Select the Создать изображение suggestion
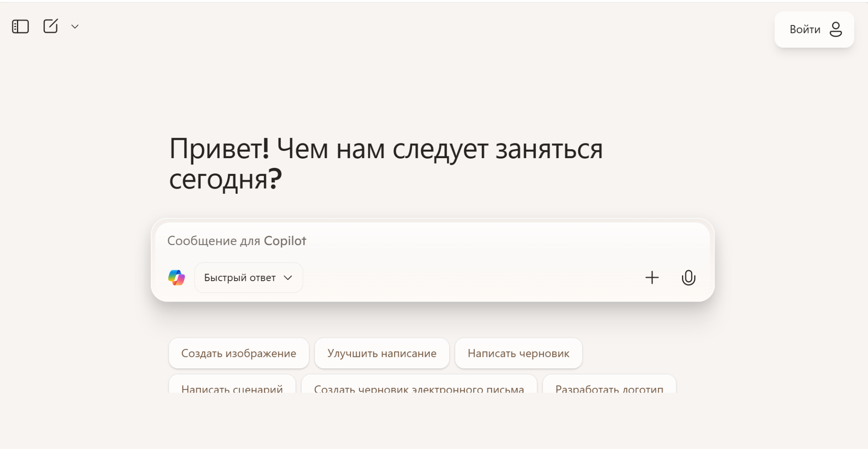The height and width of the screenshot is (449, 868). click(x=239, y=353)
